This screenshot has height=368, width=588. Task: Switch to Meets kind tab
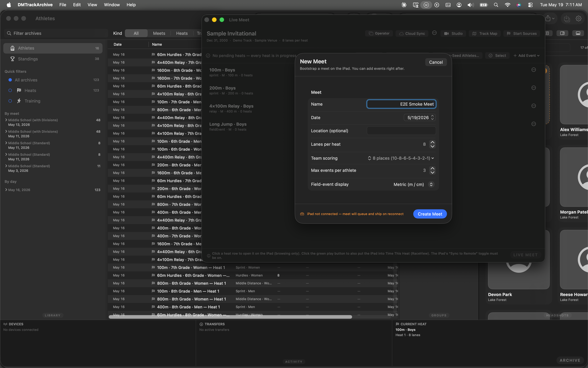(x=159, y=33)
